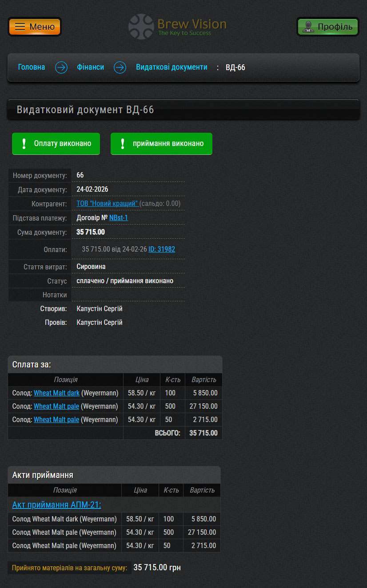This screenshot has width=367, height=588.
Task: Go to Головна breadcrumb
Action: 32,67
